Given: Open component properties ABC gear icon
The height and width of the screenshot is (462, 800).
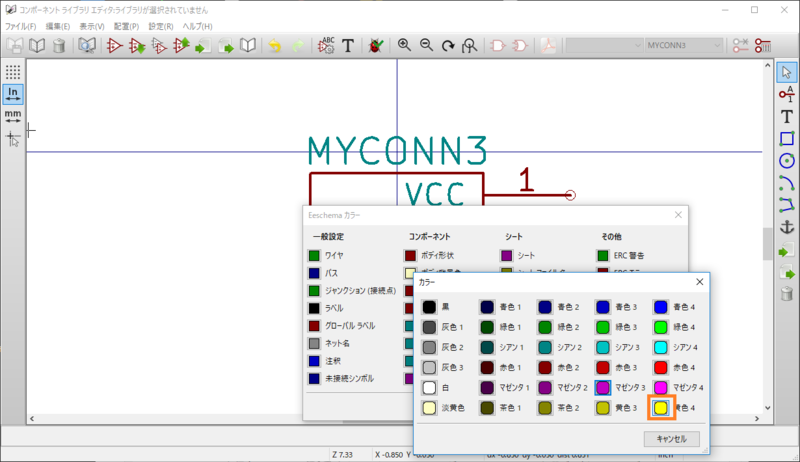Looking at the screenshot, I should tap(326, 45).
